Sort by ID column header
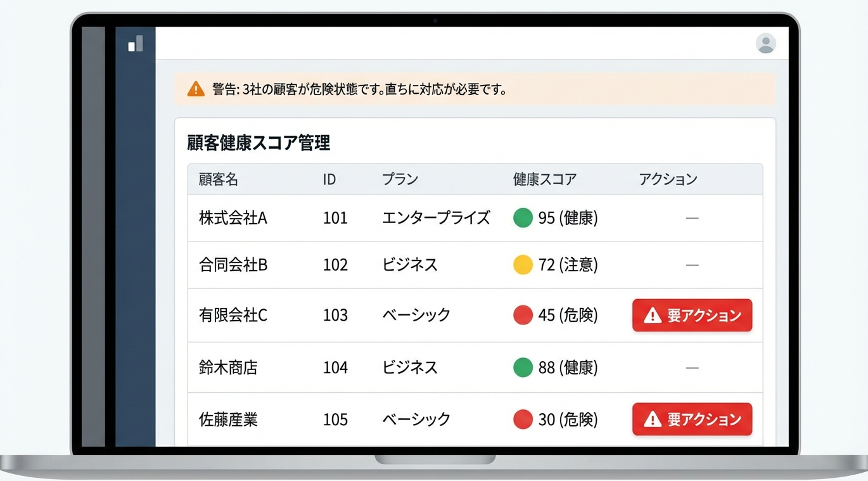The height and width of the screenshot is (481, 868). pyautogui.click(x=329, y=179)
